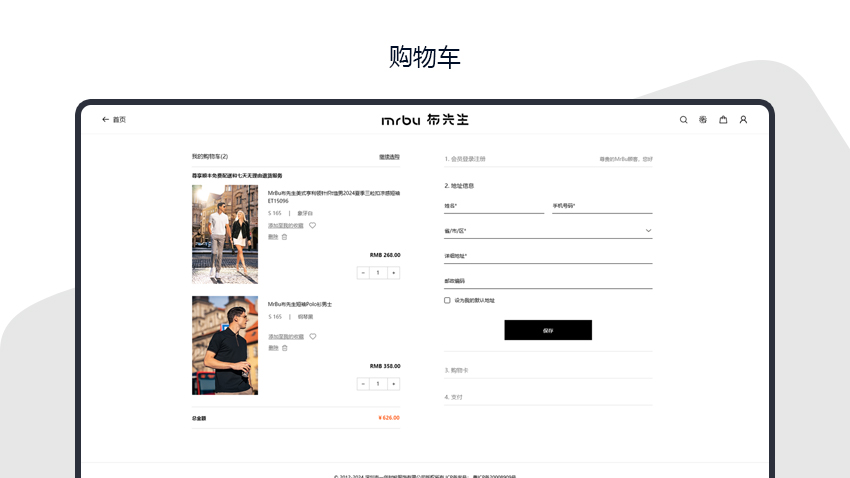850x478 pixels.
Task: Open the user account icon
Action: (x=743, y=120)
